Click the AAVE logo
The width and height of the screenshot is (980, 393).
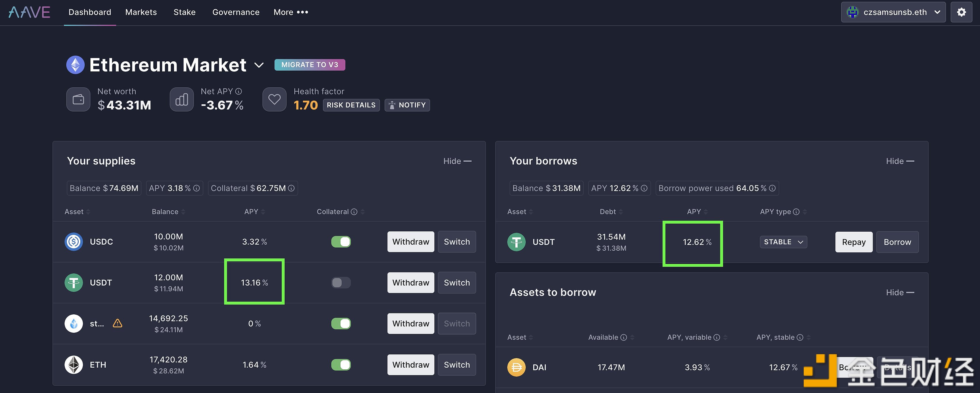29,12
